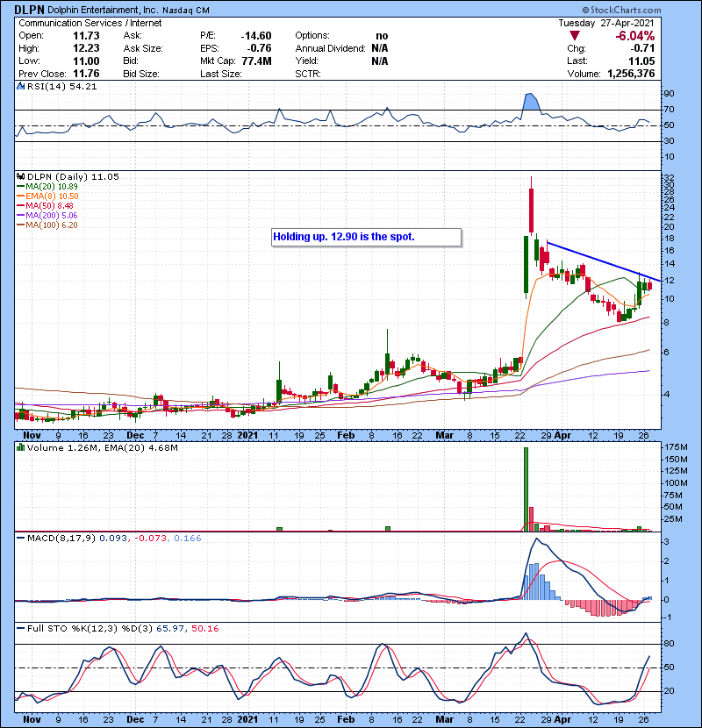Image resolution: width=702 pixels, height=728 pixels.
Task: Click the RSI panel line-chart icon
Action: tap(20, 86)
